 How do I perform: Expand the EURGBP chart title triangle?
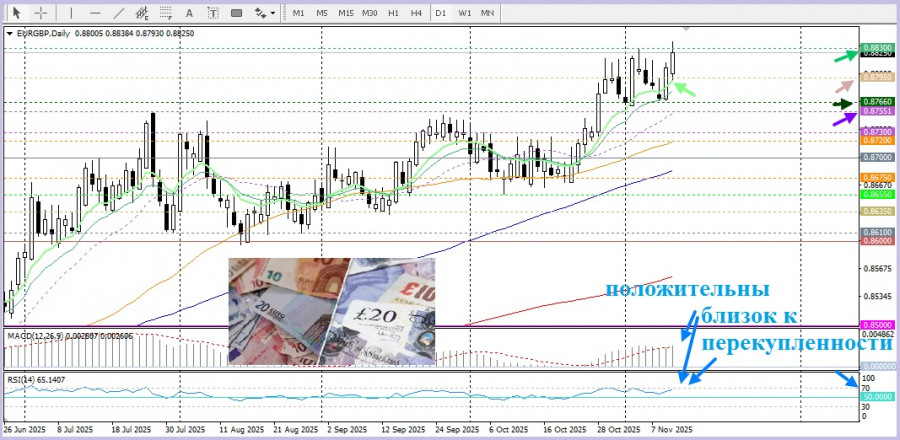(10, 33)
